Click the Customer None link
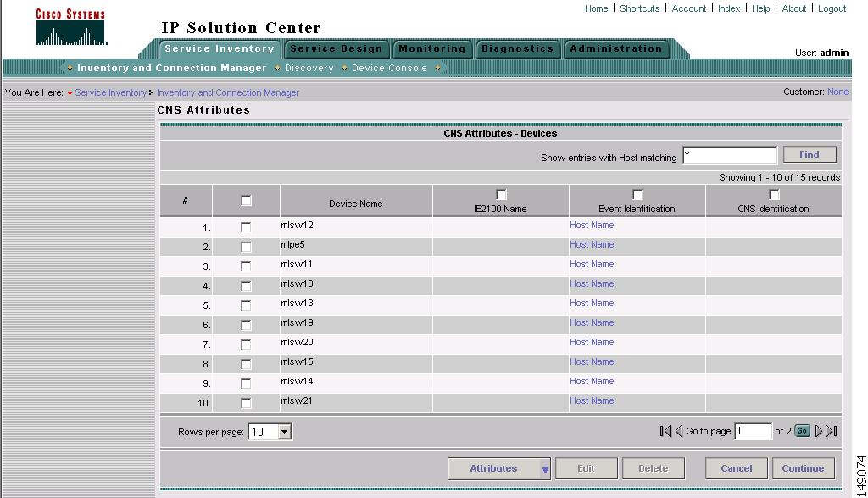 [837, 92]
